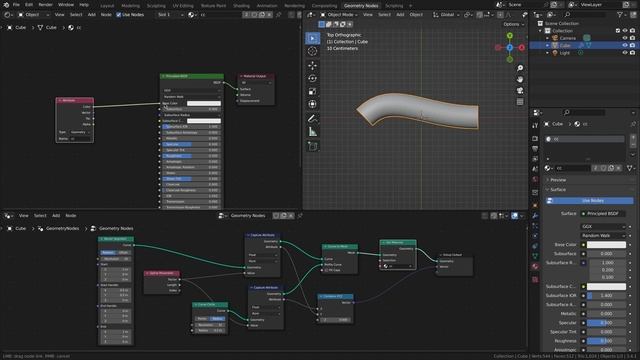The height and width of the screenshot is (360, 640).
Task: Open the Tool properties tab icon
Action: (535, 125)
